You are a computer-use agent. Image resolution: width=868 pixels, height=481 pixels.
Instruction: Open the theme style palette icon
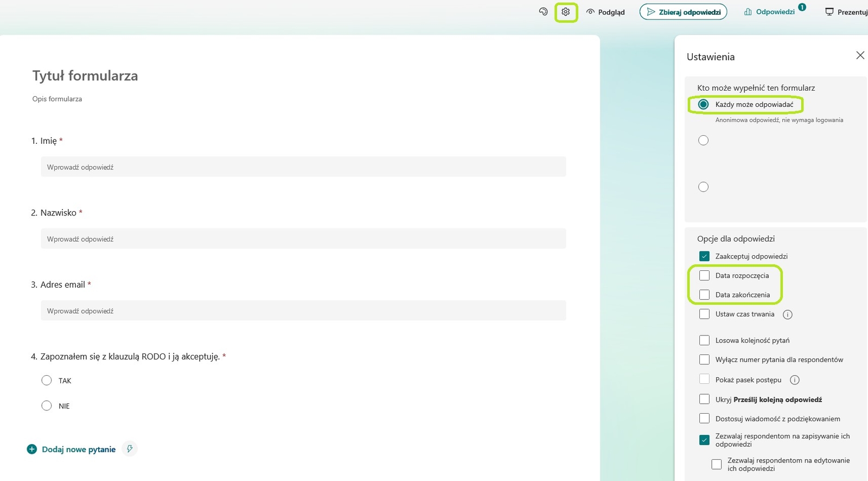click(x=543, y=11)
